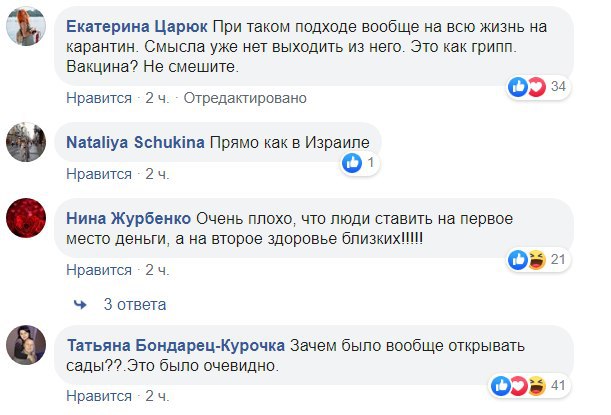Like Нина Журбенко's comment via 'Нравится'

click(99, 270)
